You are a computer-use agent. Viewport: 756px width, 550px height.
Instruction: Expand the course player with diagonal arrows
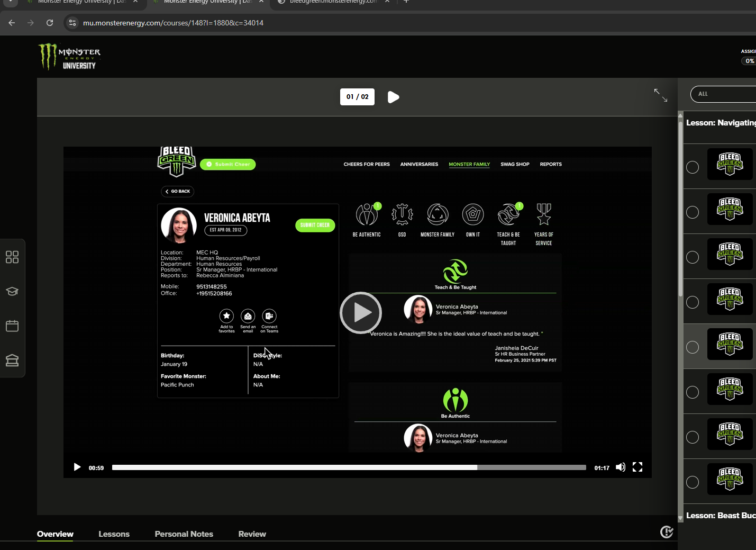(660, 95)
